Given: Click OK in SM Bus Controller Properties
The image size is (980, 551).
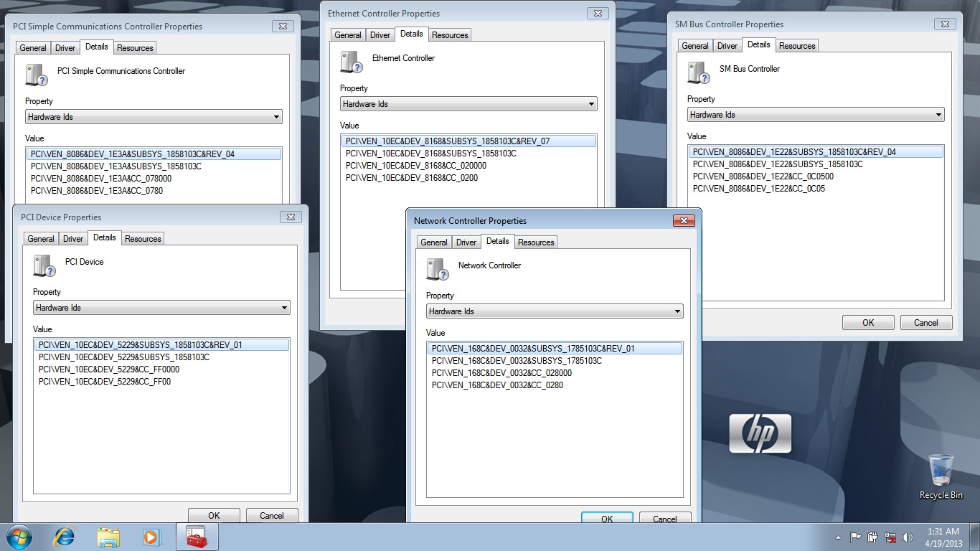Looking at the screenshot, I should tap(868, 323).
